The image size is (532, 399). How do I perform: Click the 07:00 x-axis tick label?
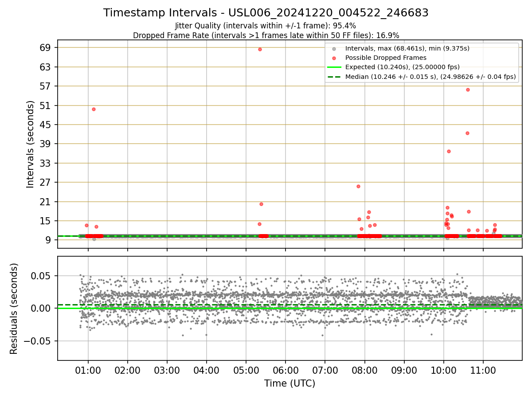(325, 370)
